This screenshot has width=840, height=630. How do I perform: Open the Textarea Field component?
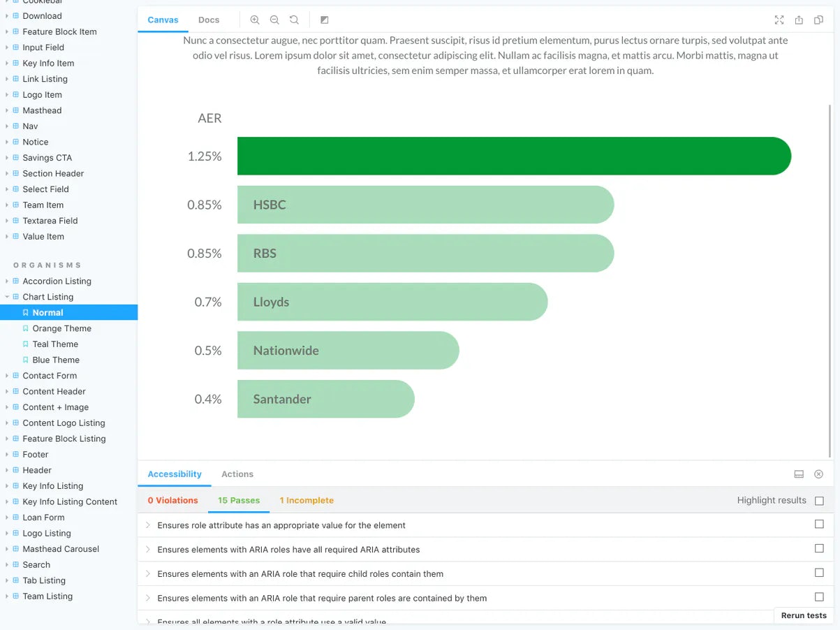50,221
